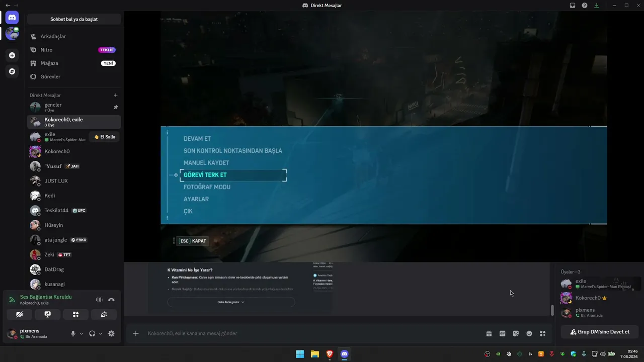
Task: Open Windows Start menu
Action: coord(300,354)
